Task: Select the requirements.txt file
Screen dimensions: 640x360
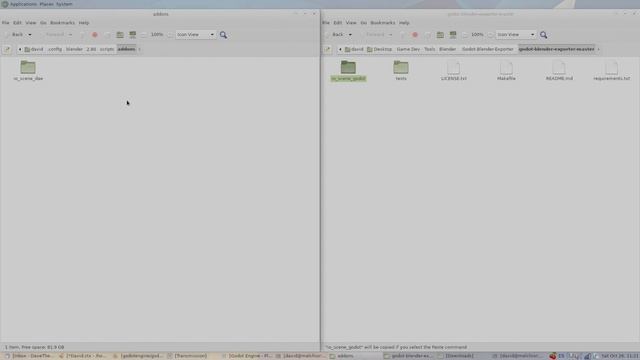Action: pos(611,70)
